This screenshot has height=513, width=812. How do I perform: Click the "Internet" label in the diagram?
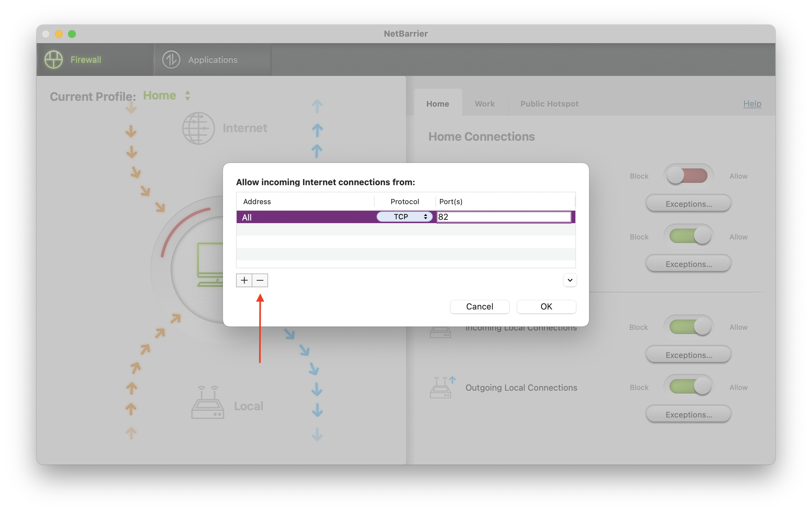[245, 128]
